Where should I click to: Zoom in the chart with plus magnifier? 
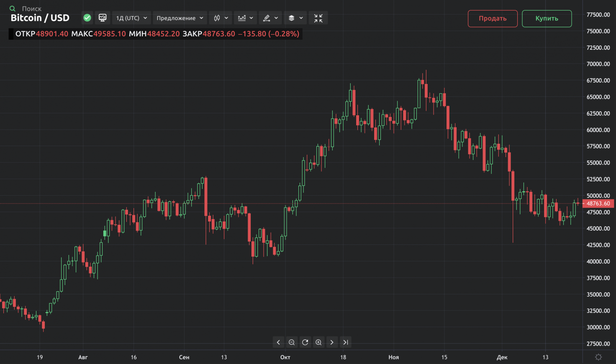(318, 342)
